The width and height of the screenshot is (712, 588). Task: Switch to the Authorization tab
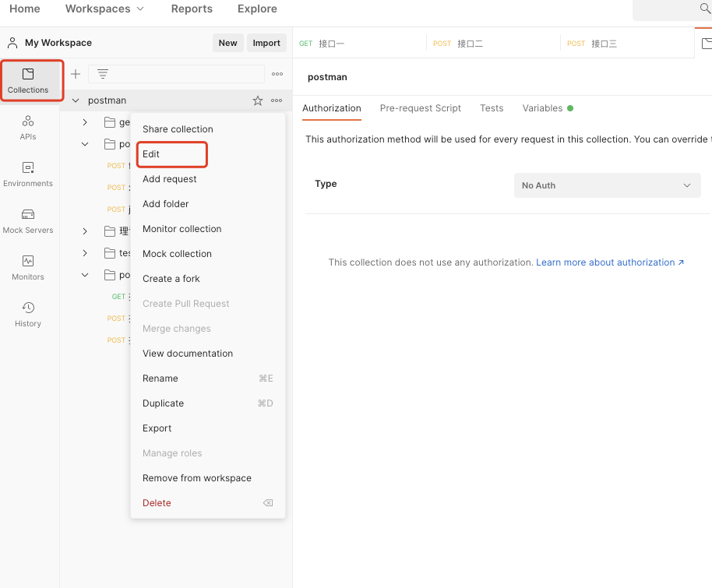[x=332, y=108]
